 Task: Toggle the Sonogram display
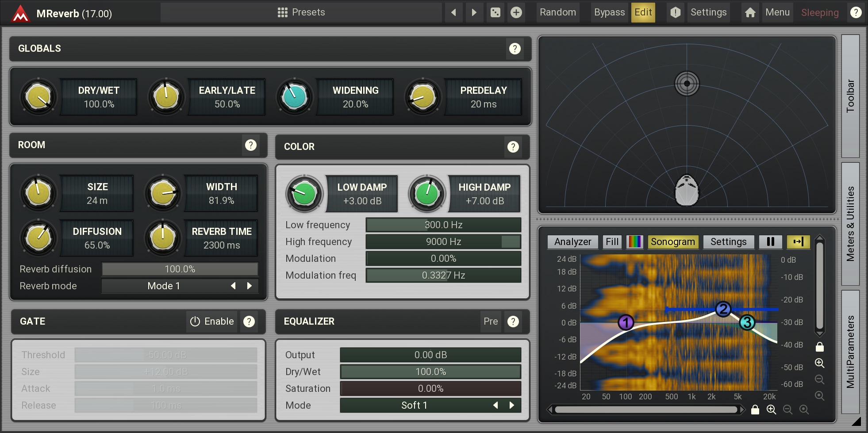pyautogui.click(x=672, y=241)
